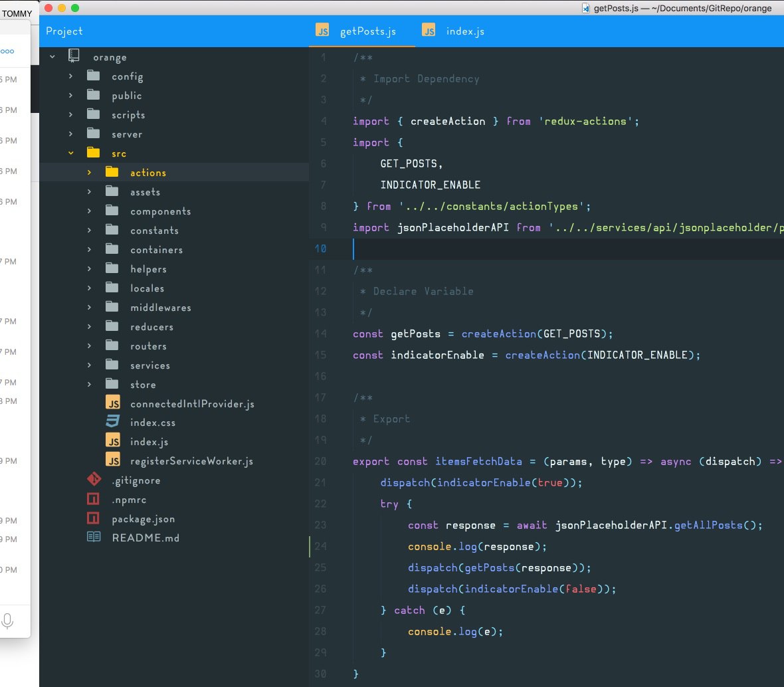Open the services folder in tree

149,365
